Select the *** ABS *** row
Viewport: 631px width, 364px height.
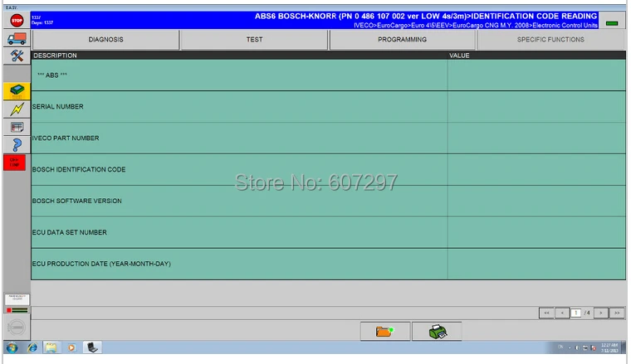coord(329,75)
